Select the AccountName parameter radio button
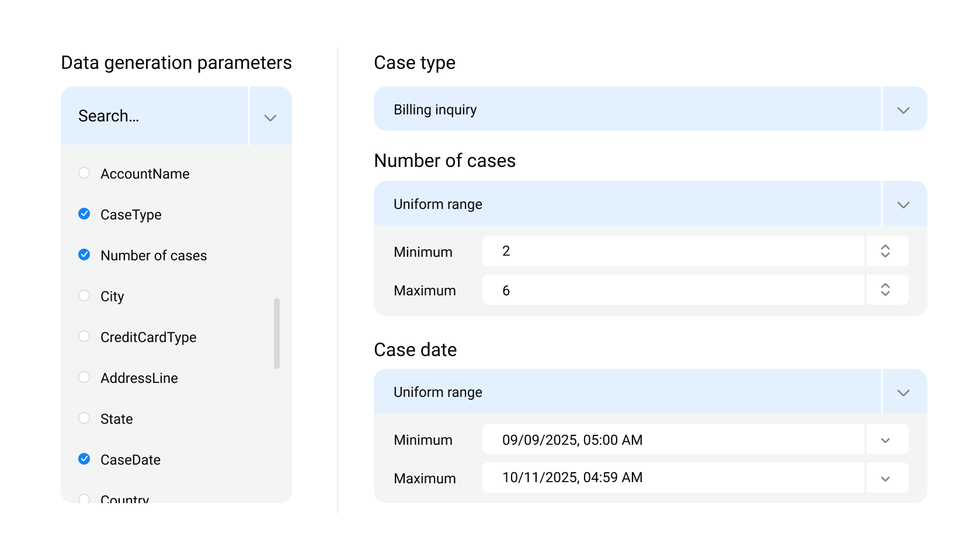 tap(84, 173)
